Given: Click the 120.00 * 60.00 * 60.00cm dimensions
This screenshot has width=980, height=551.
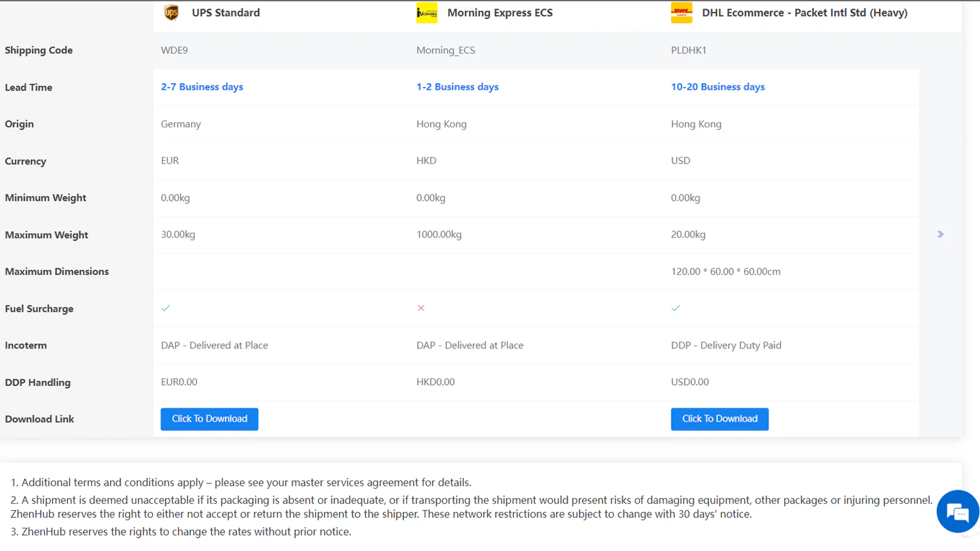Looking at the screenshot, I should point(726,271).
